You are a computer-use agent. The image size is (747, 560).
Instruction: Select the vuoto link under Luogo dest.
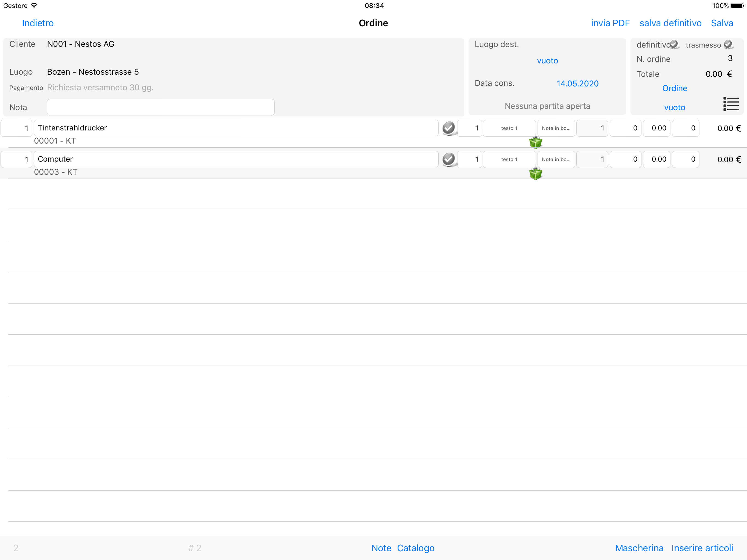click(x=547, y=61)
